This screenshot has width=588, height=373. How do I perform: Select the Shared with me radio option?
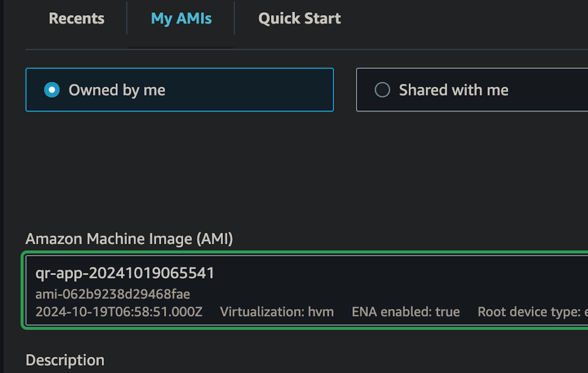(382, 90)
